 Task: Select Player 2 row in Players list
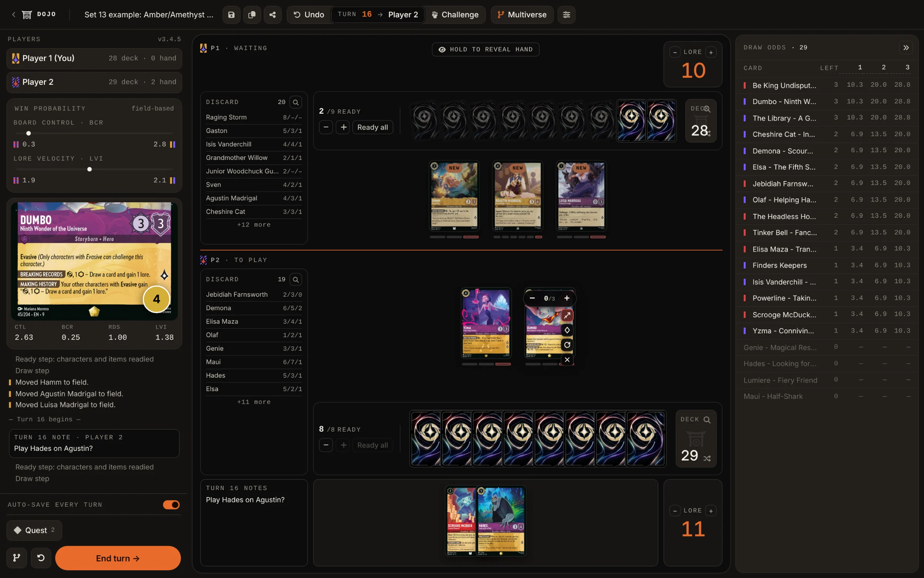coord(94,82)
